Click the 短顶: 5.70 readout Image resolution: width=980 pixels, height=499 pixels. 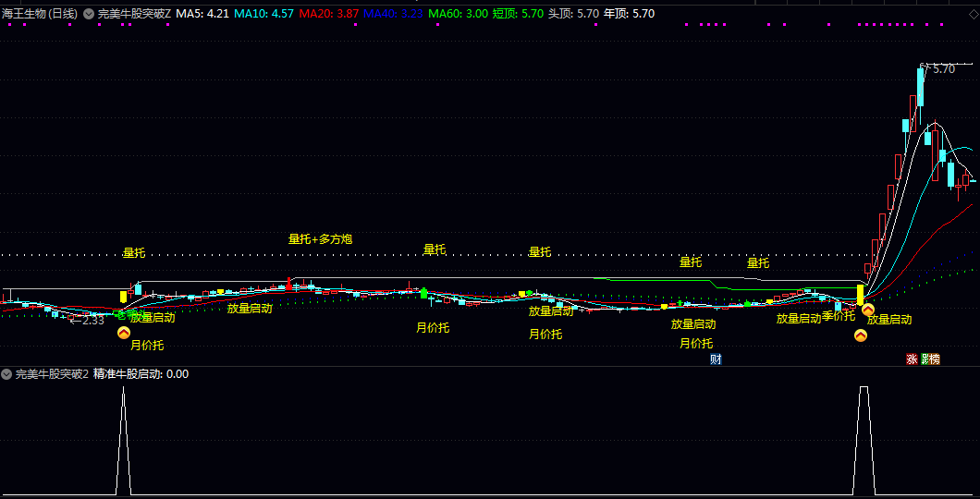[518, 13]
